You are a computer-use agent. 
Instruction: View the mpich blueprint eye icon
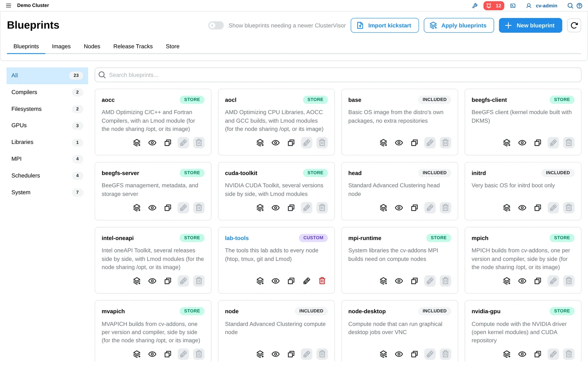tap(522, 281)
